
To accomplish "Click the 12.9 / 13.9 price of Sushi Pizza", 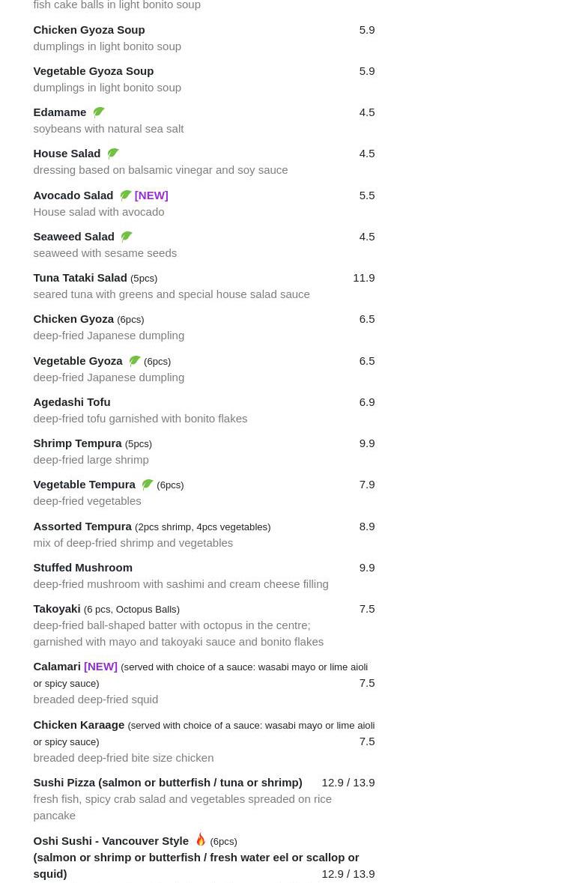I will (x=348, y=783).
